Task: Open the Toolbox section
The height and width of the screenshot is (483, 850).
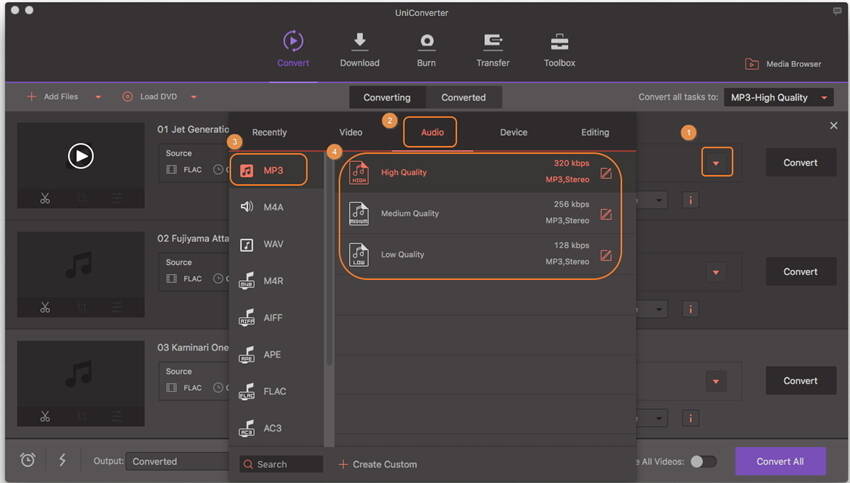Action: pos(559,50)
